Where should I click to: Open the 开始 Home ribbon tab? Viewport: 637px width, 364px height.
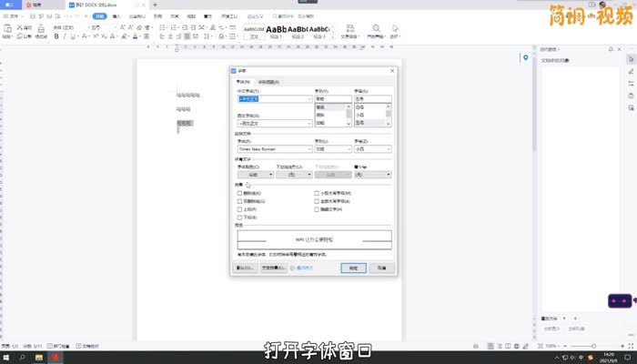click(99, 16)
